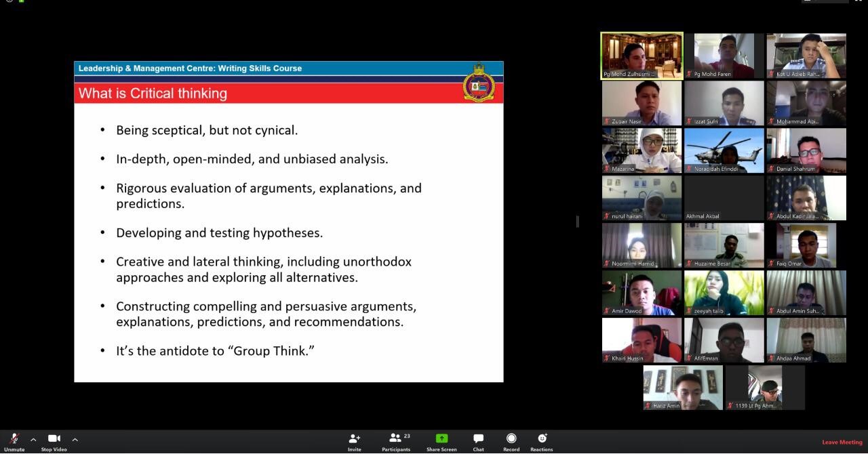Select Faiq Omar video tile
This screenshot has height=454, width=868.
pos(806,245)
